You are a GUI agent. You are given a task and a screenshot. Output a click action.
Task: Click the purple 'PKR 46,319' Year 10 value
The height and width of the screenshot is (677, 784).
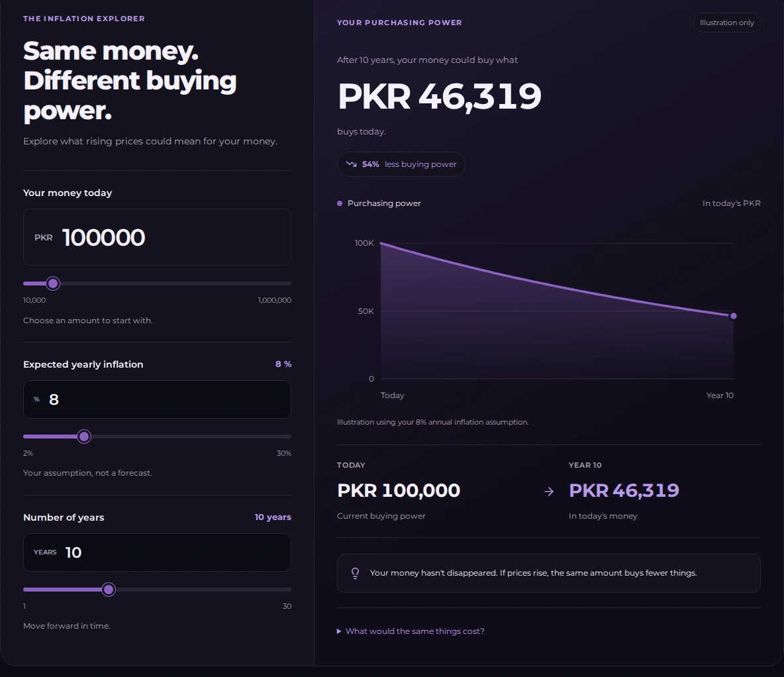coord(624,490)
